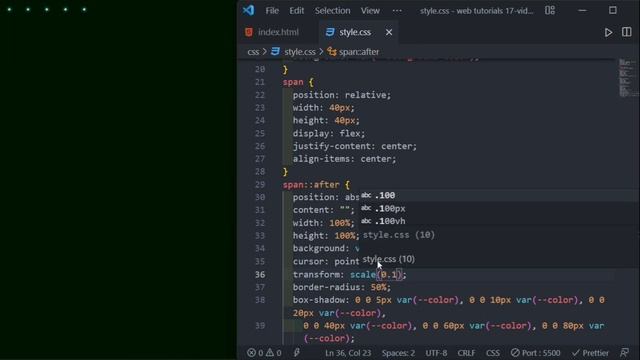The width and height of the screenshot is (640, 360).
Task: Click the Prettier status entry
Action: (x=590, y=353)
